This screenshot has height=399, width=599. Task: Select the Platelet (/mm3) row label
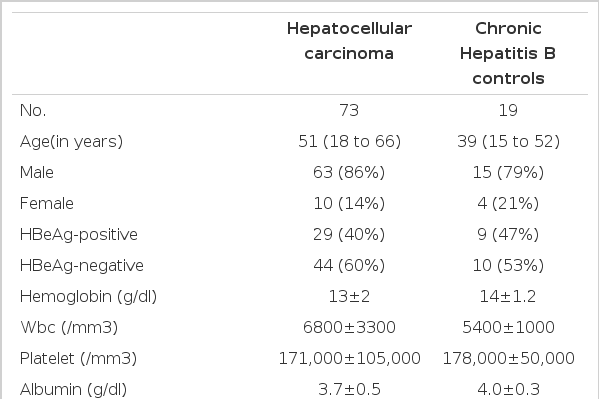(x=78, y=358)
